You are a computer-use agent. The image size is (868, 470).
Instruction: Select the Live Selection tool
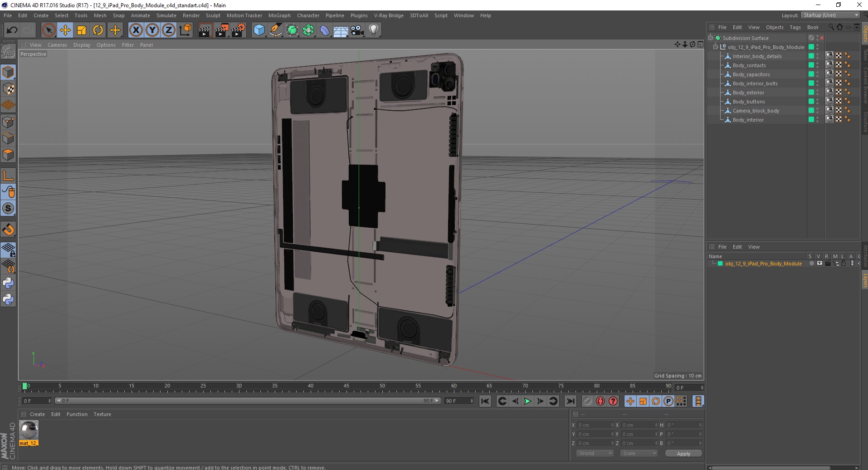49,30
